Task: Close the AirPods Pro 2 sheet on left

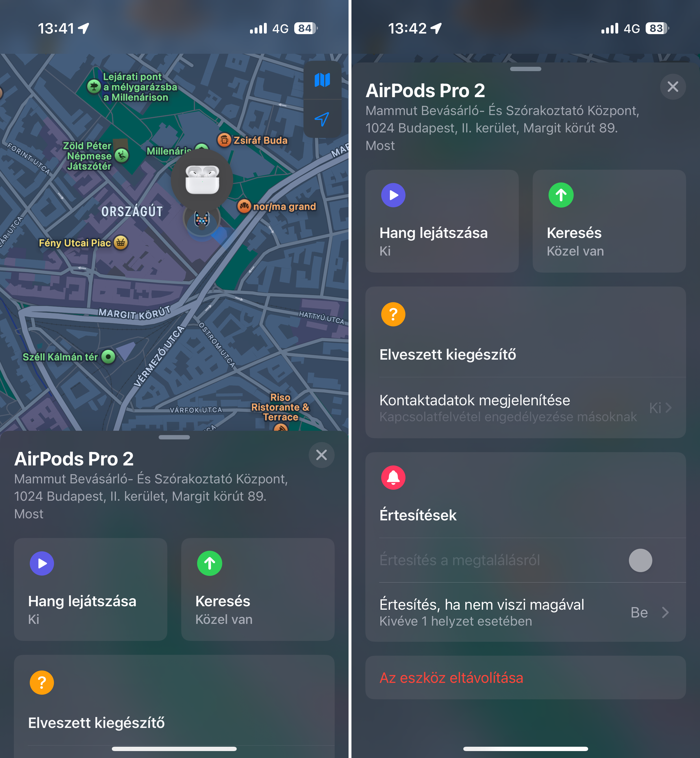Action: tap(322, 454)
